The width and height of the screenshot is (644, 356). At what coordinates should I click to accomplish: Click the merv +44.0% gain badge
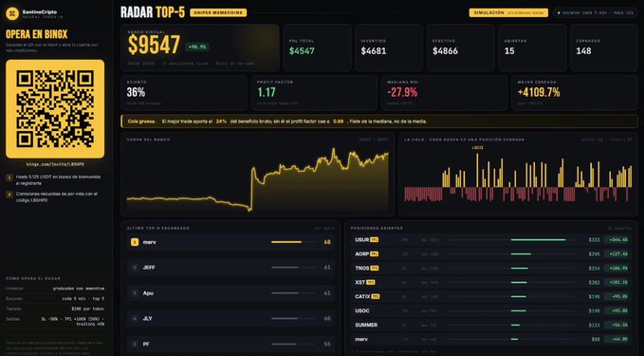(x=617, y=339)
